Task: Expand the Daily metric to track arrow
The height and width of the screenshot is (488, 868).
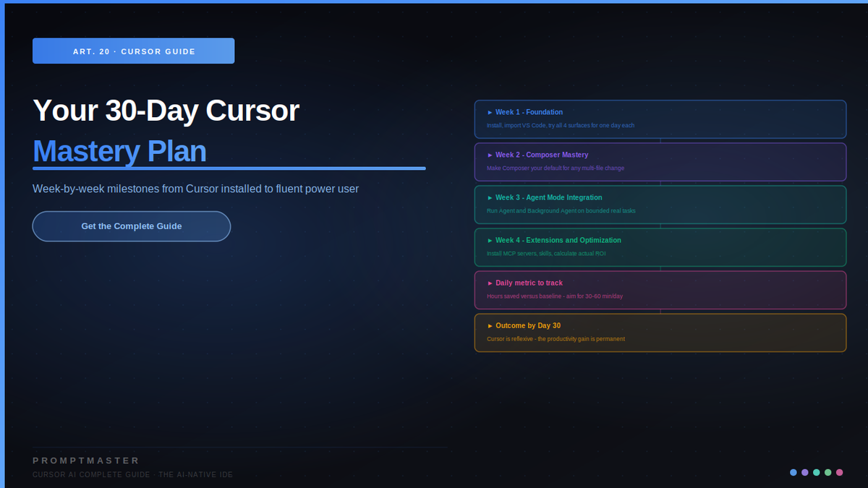Action: [490, 283]
